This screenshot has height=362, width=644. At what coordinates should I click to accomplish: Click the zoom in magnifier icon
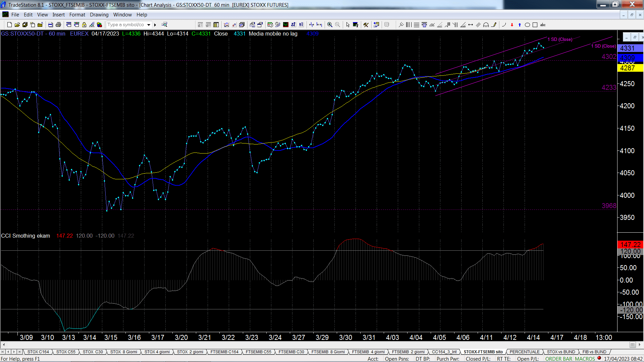(x=330, y=25)
